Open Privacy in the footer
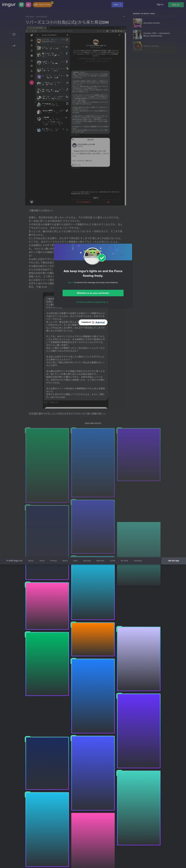Image resolution: width=186 pixels, height=868 pixels. tap(54, 561)
